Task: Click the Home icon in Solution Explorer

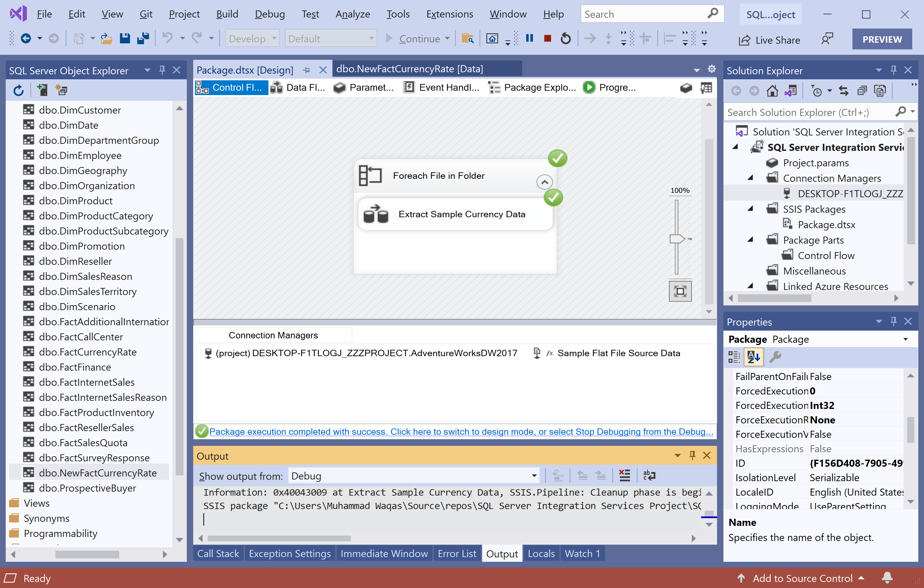Action: tap(772, 91)
